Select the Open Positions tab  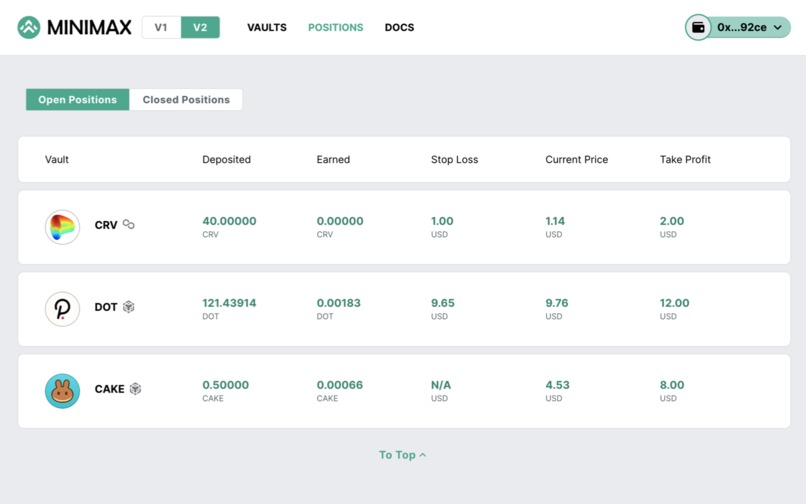point(78,99)
